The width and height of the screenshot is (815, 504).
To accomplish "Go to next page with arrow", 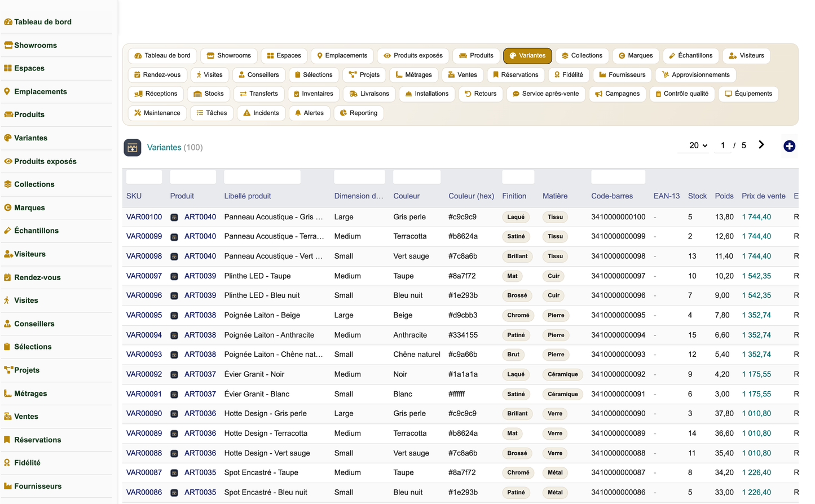I will click(761, 145).
